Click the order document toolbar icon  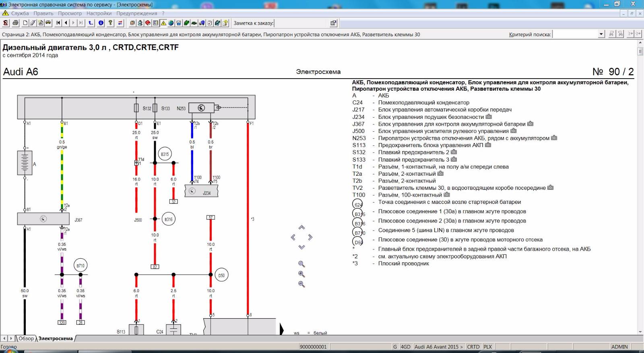click(41, 23)
